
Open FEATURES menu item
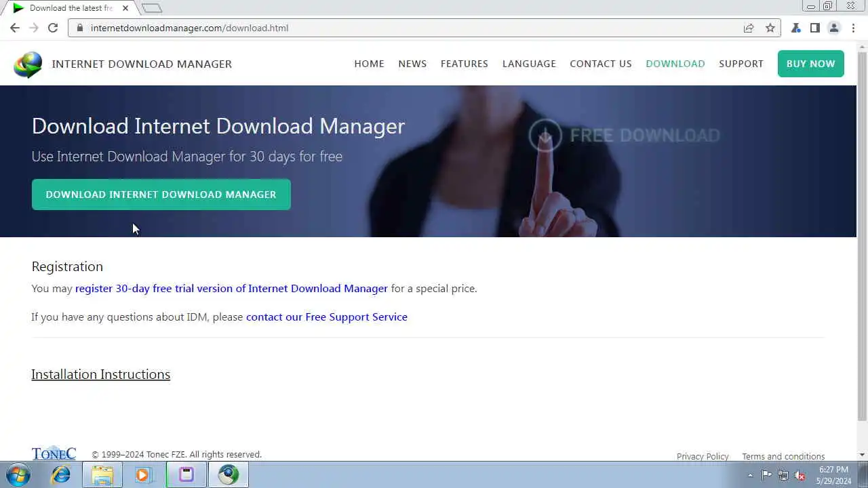click(465, 64)
